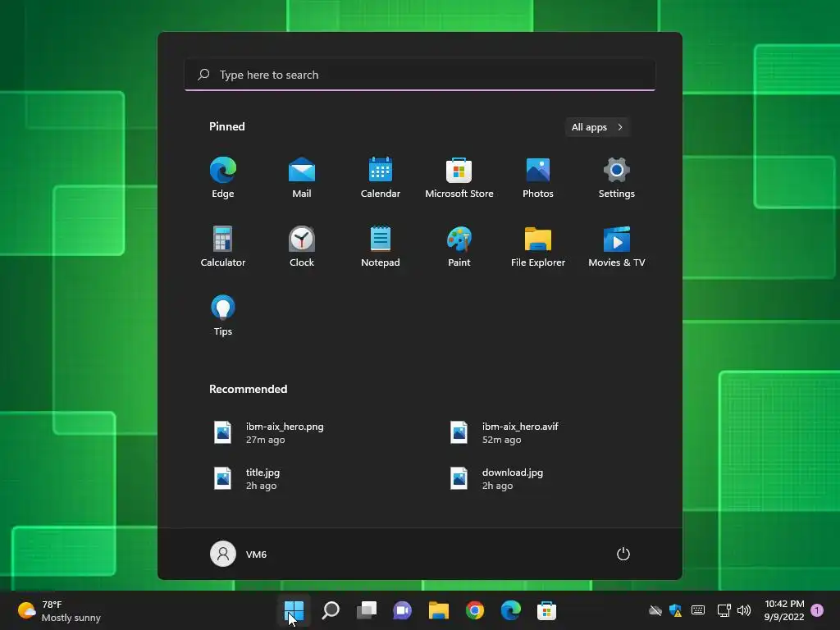Open the clock showing 10:42 PM
The height and width of the screenshot is (630, 840).
pos(784,610)
